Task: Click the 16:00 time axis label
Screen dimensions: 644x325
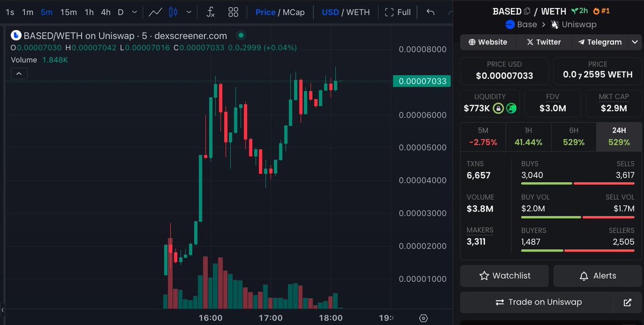Action: click(x=210, y=317)
